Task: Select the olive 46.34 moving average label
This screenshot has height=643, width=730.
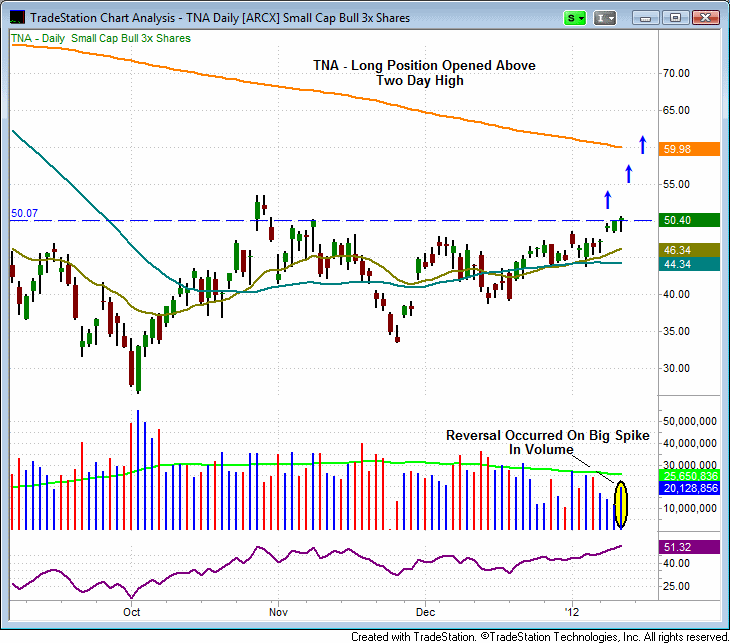Action: click(689, 250)
